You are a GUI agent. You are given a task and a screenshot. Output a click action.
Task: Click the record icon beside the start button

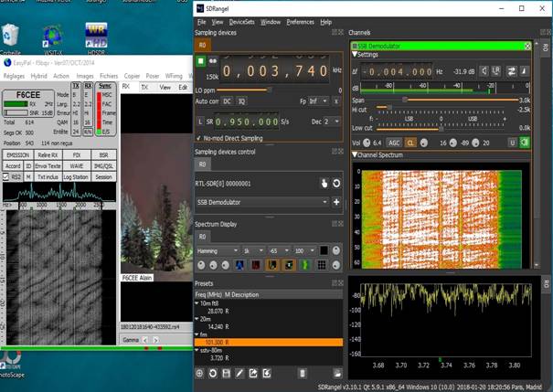(213, 61)
